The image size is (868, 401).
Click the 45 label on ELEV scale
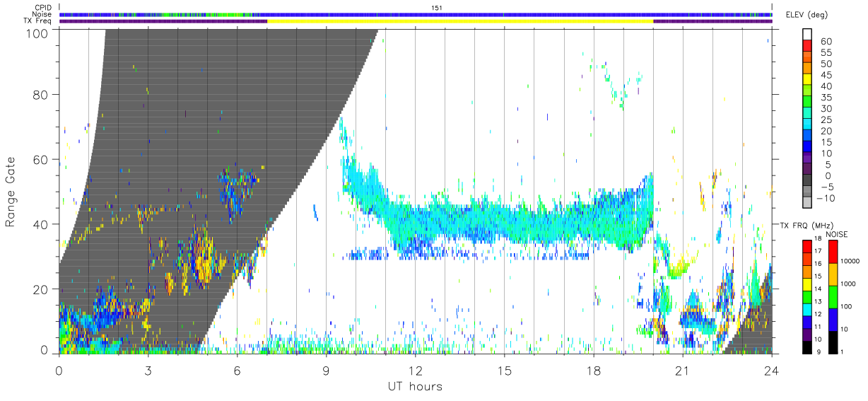point(826,75)
